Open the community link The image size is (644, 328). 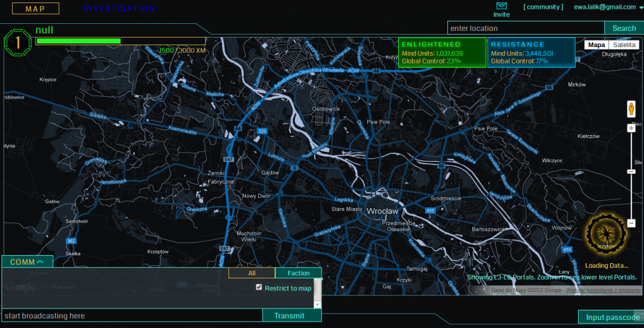point(543,7)
